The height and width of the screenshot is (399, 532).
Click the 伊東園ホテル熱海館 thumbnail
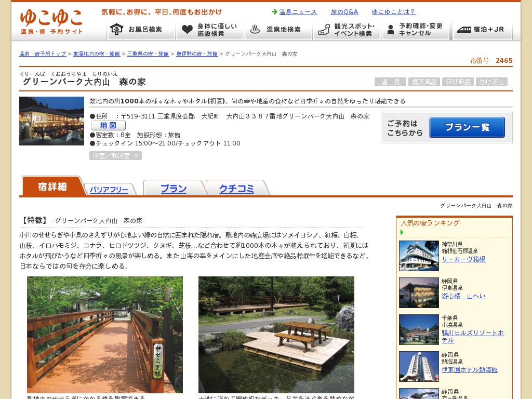[419, 366]
